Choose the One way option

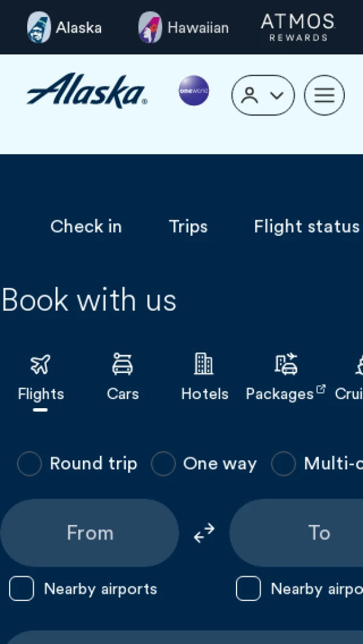point(163,464)
